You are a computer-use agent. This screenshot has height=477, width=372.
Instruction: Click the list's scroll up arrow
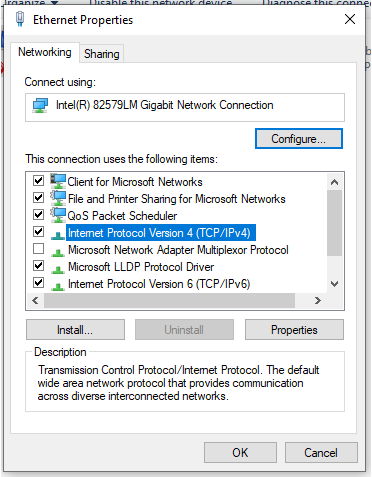[335, 182]
